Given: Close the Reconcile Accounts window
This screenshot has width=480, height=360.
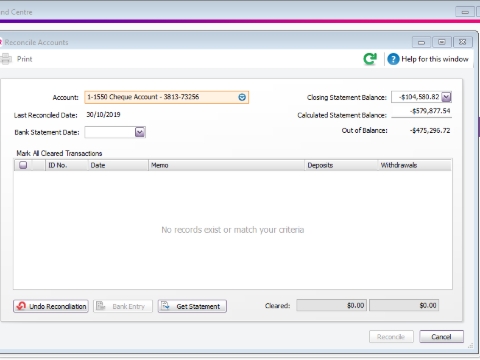Looking at the screenshot, I should [x=462, y=42].
